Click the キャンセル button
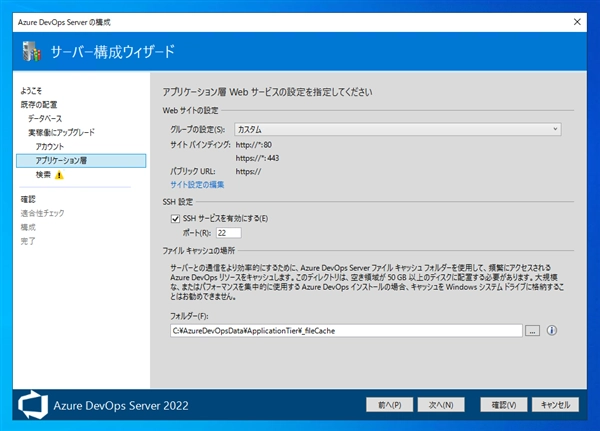 [555, 405]
